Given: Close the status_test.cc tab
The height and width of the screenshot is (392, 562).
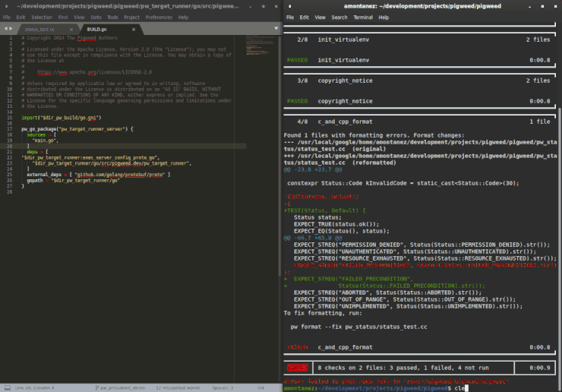Looking at the screenshot, I should (71, 30).
